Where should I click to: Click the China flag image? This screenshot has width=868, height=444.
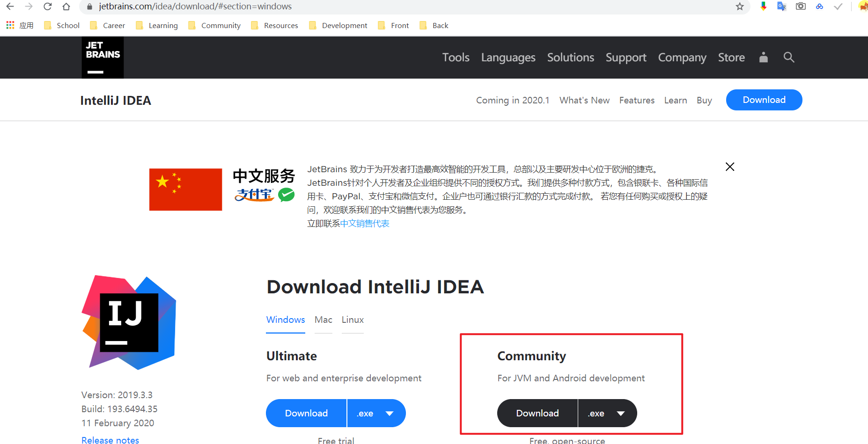tap(185, 189)
